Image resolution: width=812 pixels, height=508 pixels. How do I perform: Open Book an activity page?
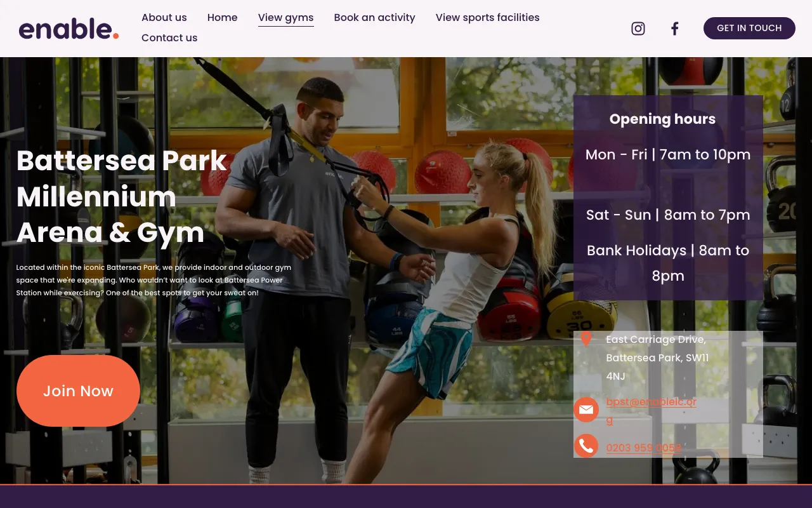[375, 18]
